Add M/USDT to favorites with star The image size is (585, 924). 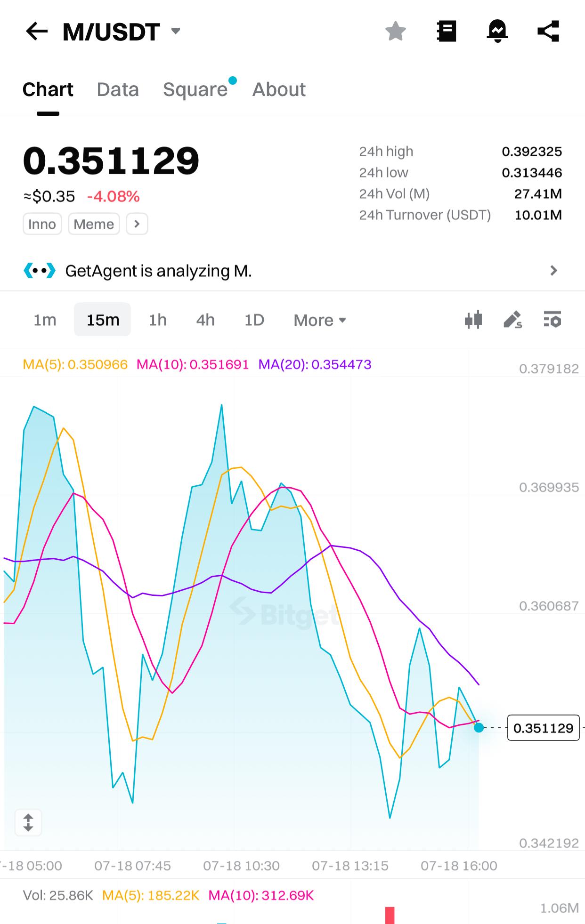tap(395, 32)
